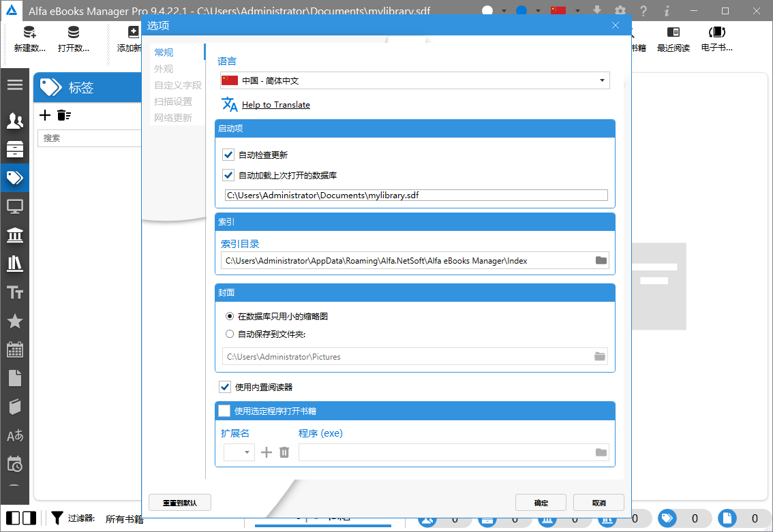Select the drawer/series icon in sidebar
Screen dimensions: 773x532
click(x=15, y=148)
